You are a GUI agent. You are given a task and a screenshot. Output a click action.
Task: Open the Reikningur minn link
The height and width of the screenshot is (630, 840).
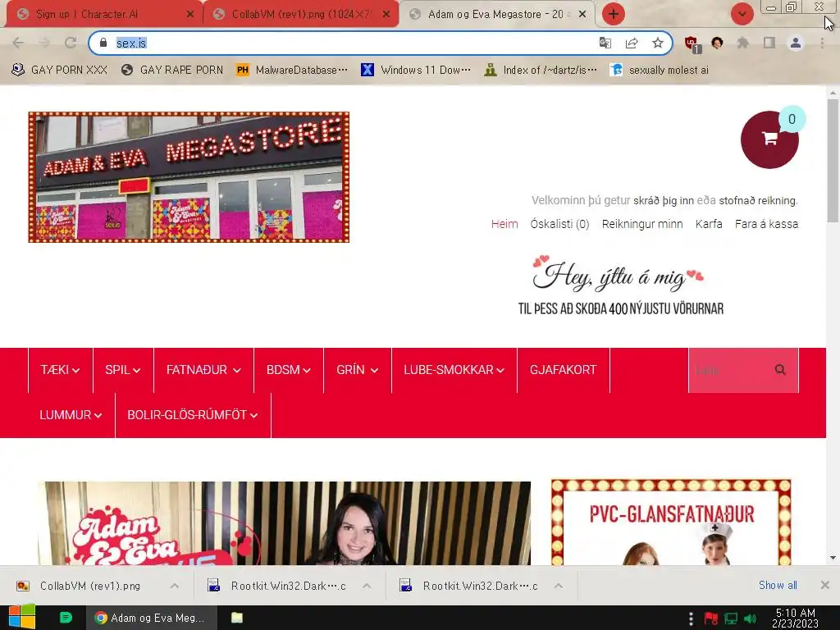[642, 224]
